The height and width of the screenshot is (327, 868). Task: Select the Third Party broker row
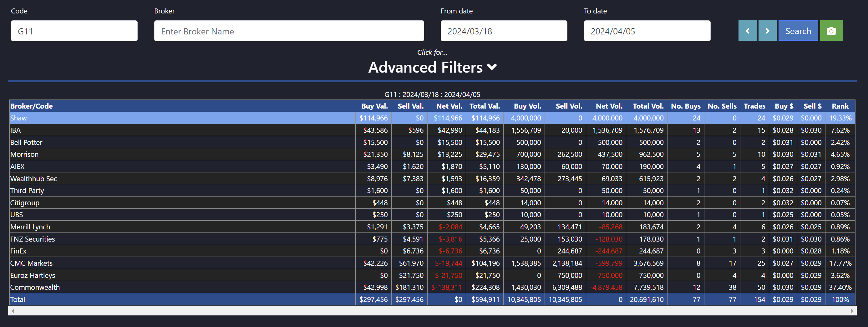pos(432,191)
